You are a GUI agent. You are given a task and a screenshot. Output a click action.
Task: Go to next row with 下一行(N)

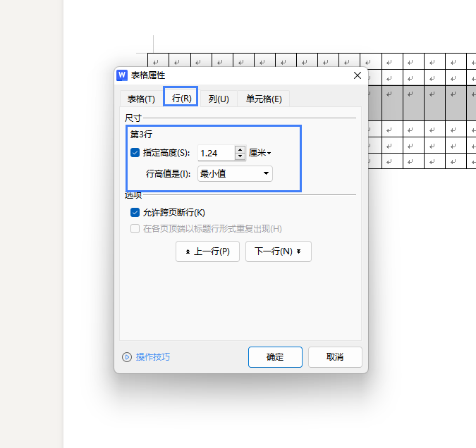279,251
